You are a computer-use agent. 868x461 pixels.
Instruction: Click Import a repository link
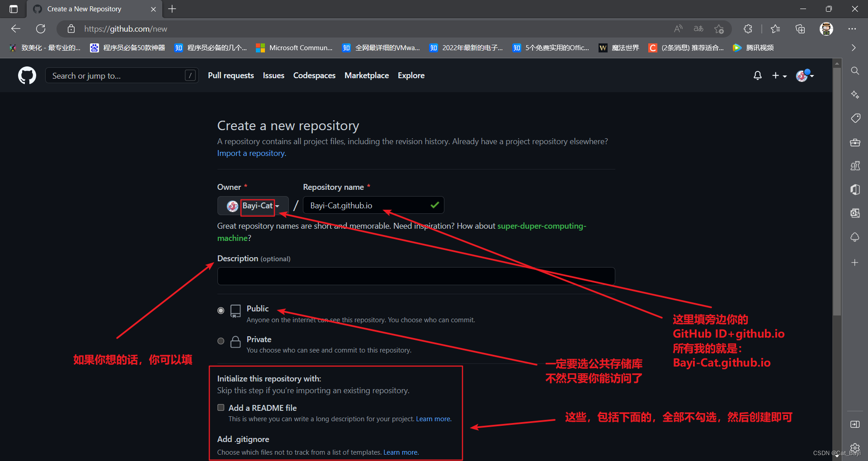(x=251, y=153)
